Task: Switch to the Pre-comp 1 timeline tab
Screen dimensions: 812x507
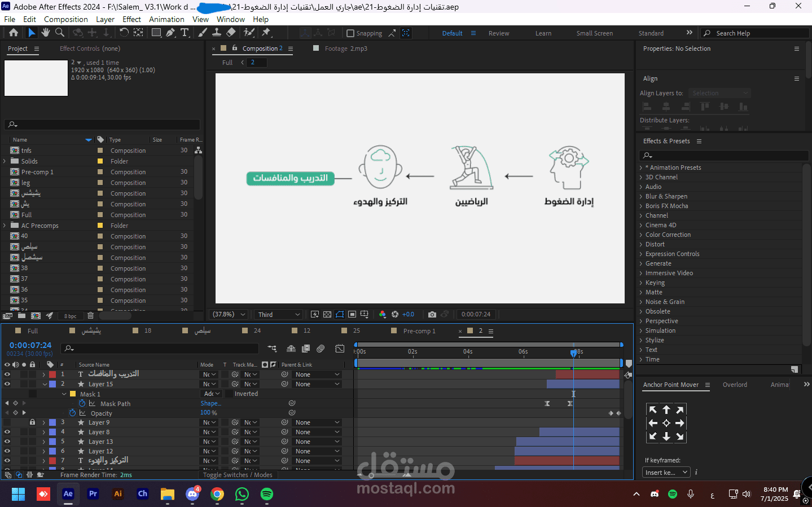Action: [x=419, y=331]
